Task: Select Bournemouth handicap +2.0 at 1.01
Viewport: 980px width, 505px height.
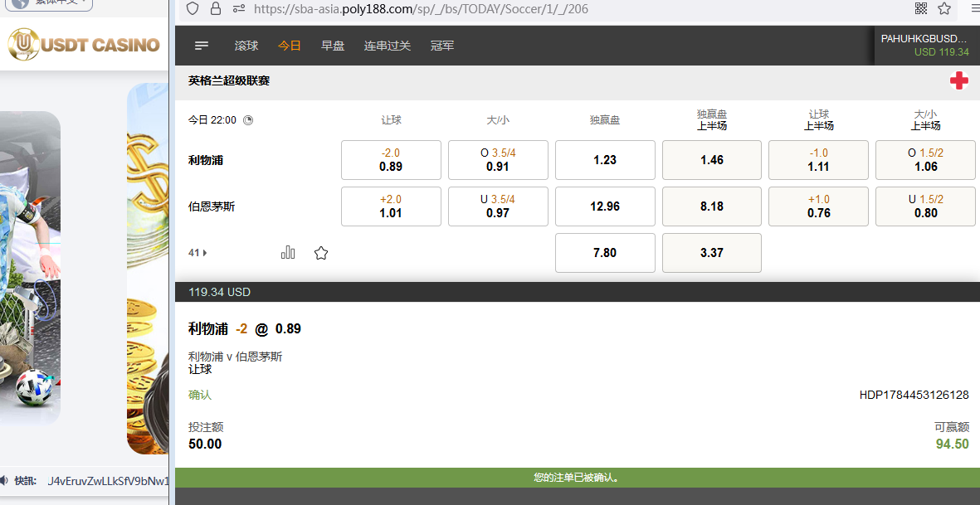Action: point(391,206)
